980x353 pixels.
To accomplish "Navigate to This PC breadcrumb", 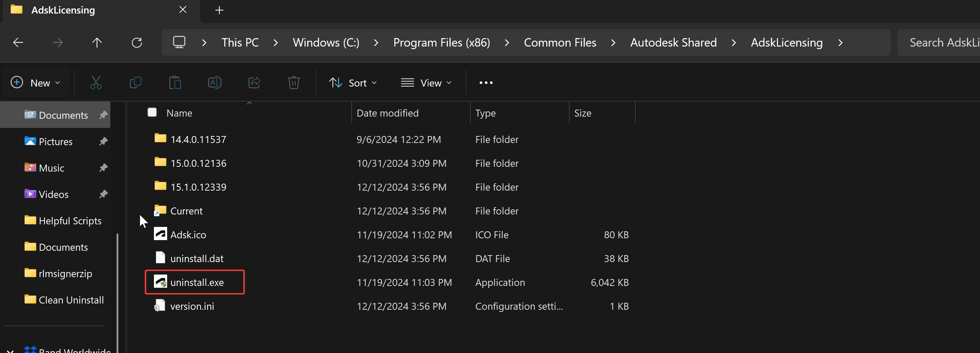I will pos(240,43).
